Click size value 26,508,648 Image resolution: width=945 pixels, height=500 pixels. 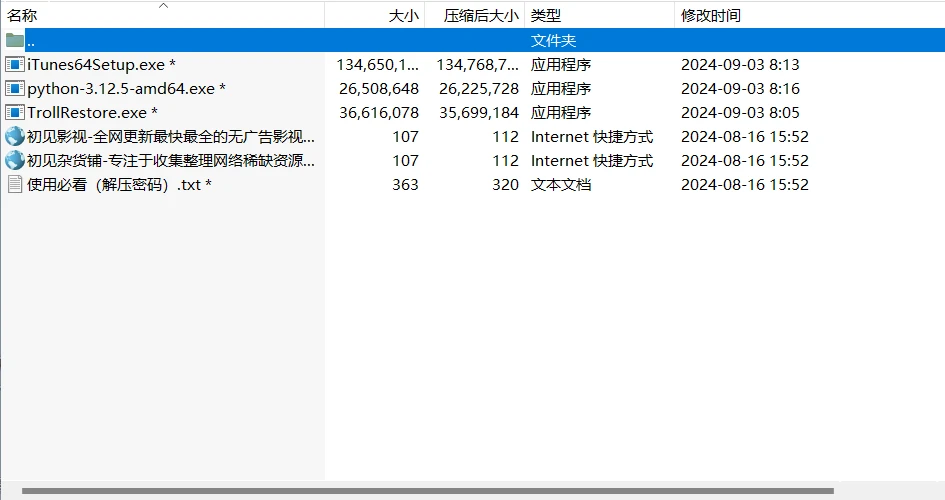coord(378,89)
